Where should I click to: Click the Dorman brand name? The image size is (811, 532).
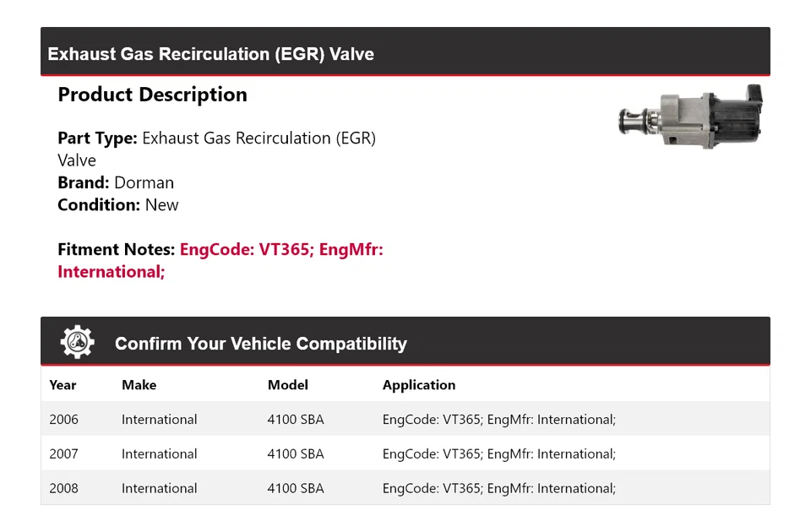144,182
